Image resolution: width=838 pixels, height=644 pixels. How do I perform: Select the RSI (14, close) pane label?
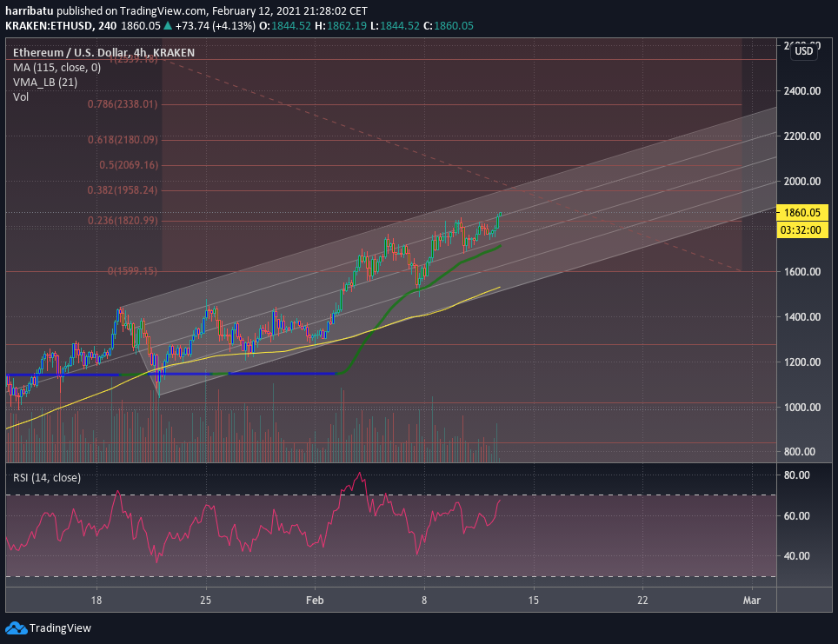pyautogui.click(x=46, y=477)
